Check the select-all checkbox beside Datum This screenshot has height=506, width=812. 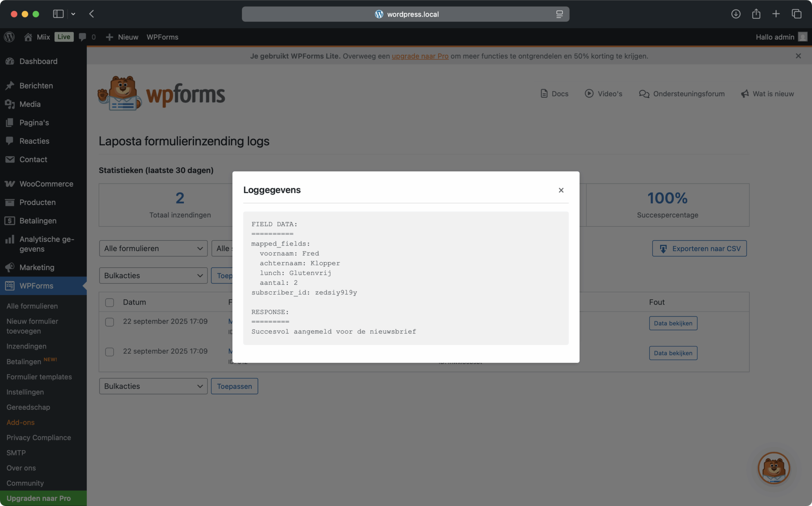pyautogui.click(x=109, y=303)
